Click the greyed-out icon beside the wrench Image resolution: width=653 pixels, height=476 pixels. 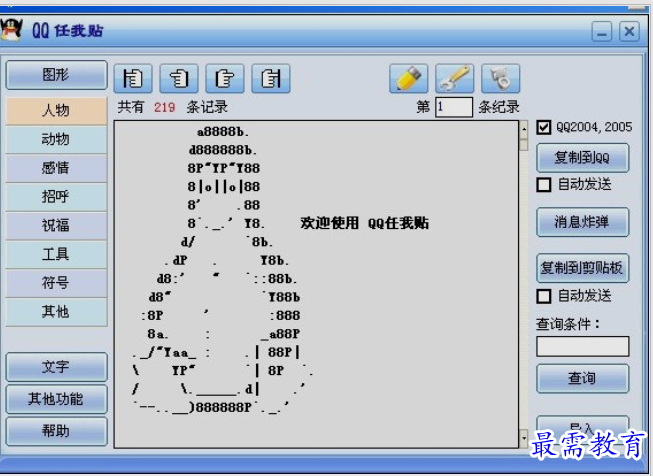(500, 78)
